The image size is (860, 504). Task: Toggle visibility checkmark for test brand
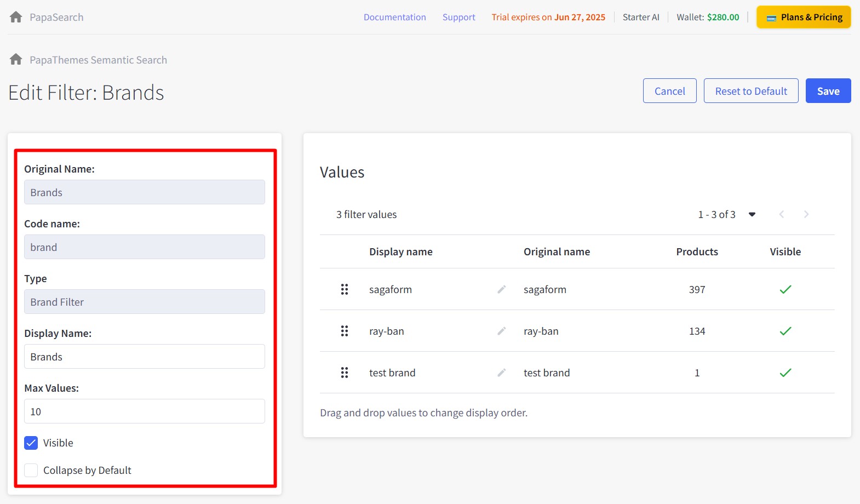[786, 373]
